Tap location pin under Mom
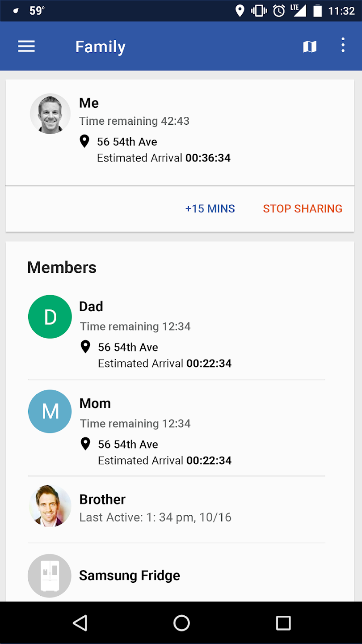The height and width of the screenshot is (644, 362). click(x=85, y=444)
